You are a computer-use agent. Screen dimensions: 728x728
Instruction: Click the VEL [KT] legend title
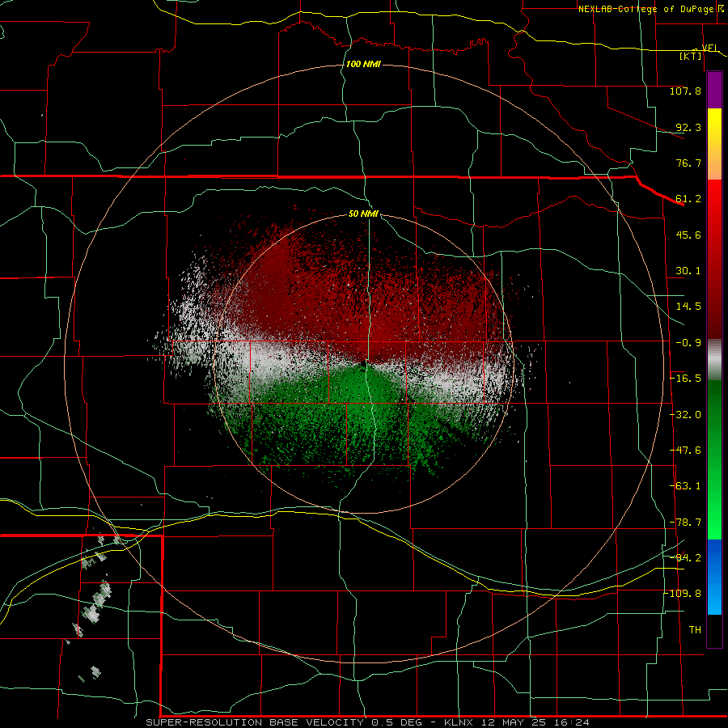pos(698,52)
